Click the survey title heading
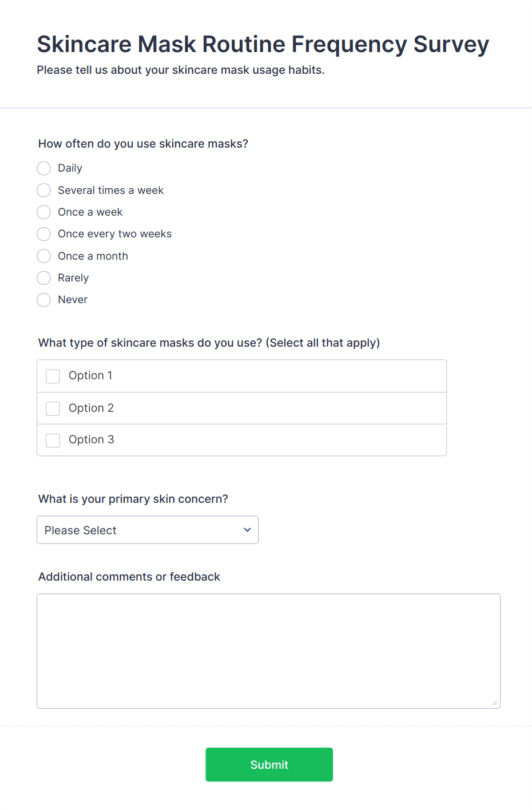This screenshot has height=810, width=532. [263, 45]
